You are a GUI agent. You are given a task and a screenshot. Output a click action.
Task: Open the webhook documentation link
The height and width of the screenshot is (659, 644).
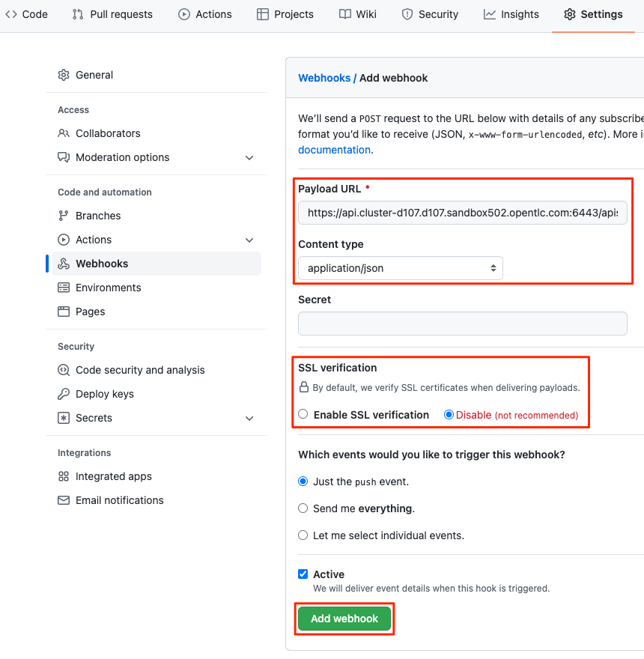334,149
